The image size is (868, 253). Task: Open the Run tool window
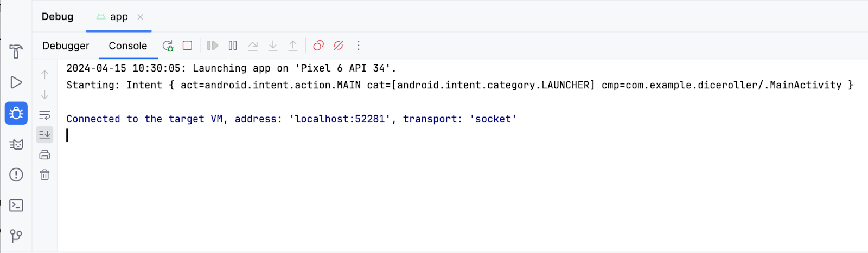[x=16, y=82]
